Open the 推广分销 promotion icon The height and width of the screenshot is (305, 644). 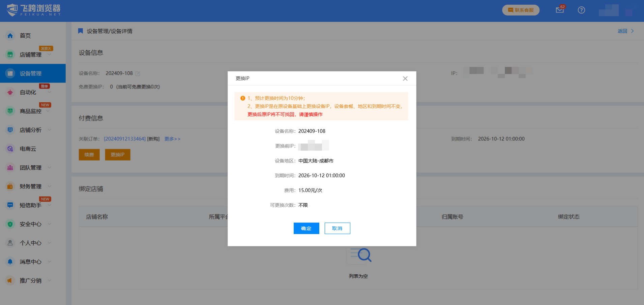tap(10, 280)
